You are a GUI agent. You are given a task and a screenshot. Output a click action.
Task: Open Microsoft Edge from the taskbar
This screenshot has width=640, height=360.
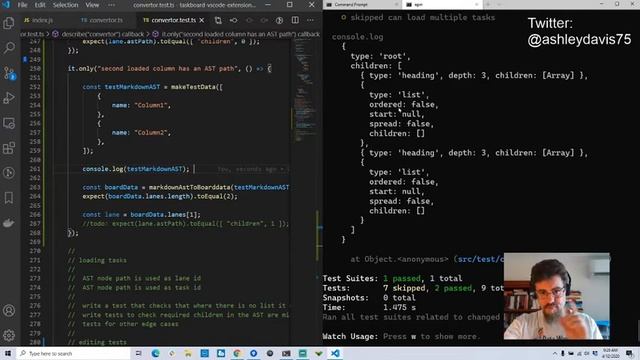tap(156, 353)
